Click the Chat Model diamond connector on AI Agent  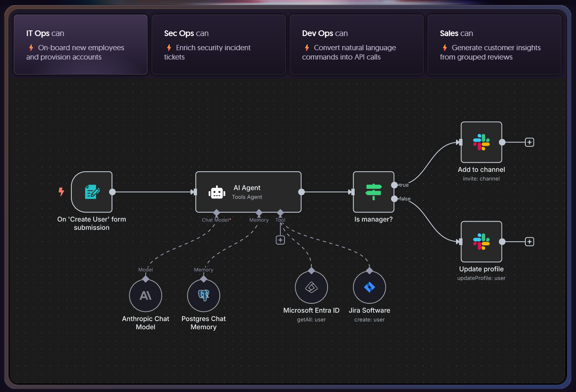[x=216, y=213]
